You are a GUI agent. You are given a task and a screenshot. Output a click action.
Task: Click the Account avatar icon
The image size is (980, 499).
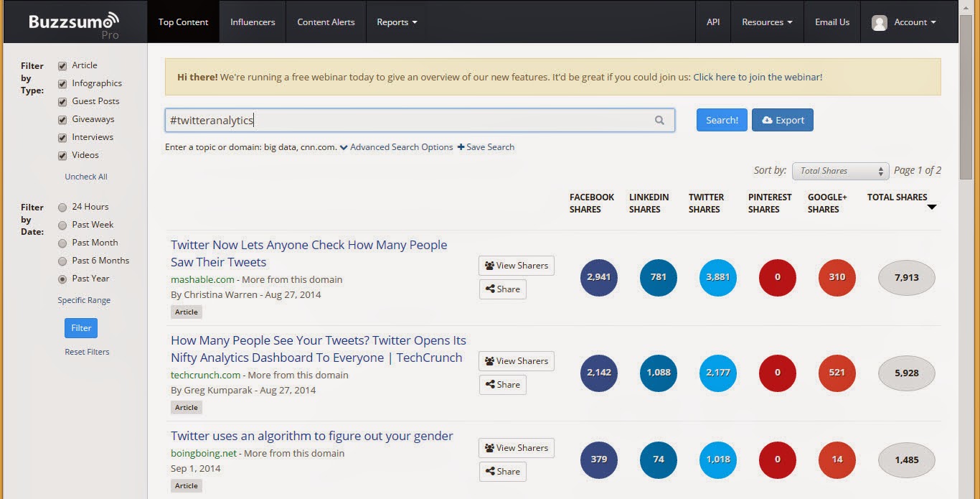[879, 22]
